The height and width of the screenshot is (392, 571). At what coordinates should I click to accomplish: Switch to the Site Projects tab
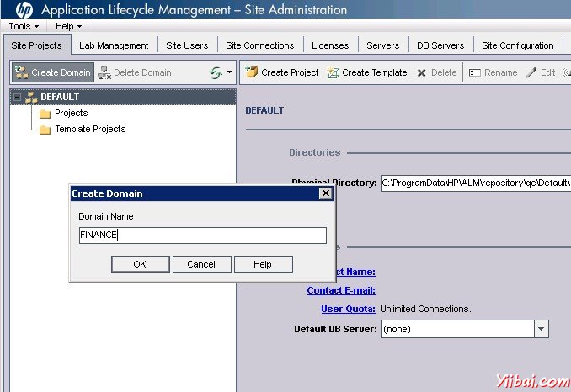pyautogui.click(x=37, y=45)
